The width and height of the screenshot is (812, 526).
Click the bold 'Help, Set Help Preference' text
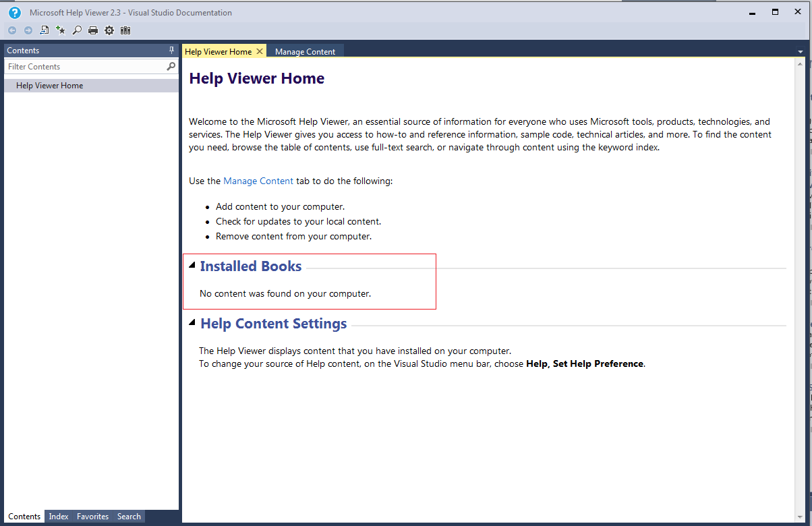(x=585, y=363)
